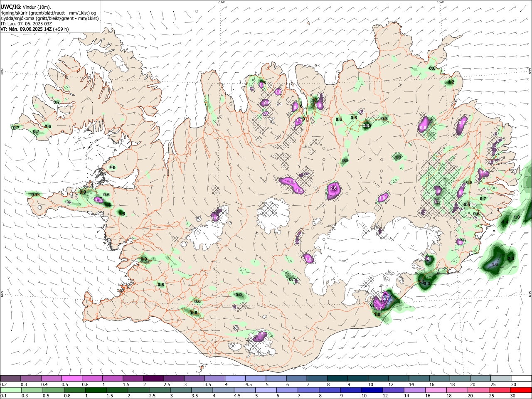Select the bottom-row swatch starting at 2.5

point(160,390)
